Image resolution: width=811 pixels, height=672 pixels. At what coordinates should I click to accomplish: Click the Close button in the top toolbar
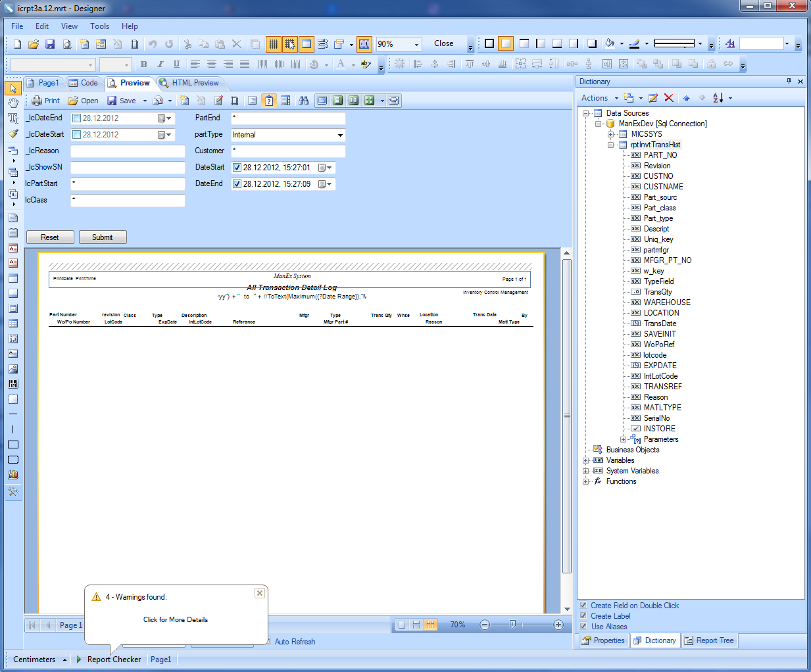click(x=444, y=43)
